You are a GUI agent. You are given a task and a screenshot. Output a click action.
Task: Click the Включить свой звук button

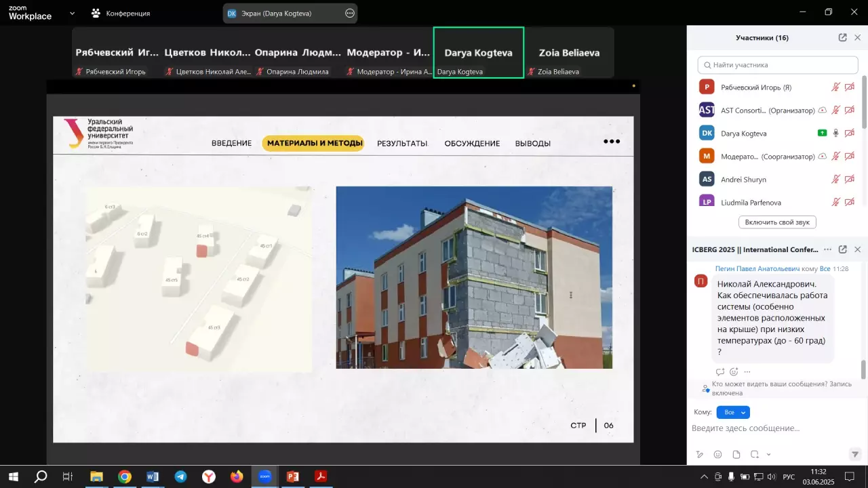(777, 222)
